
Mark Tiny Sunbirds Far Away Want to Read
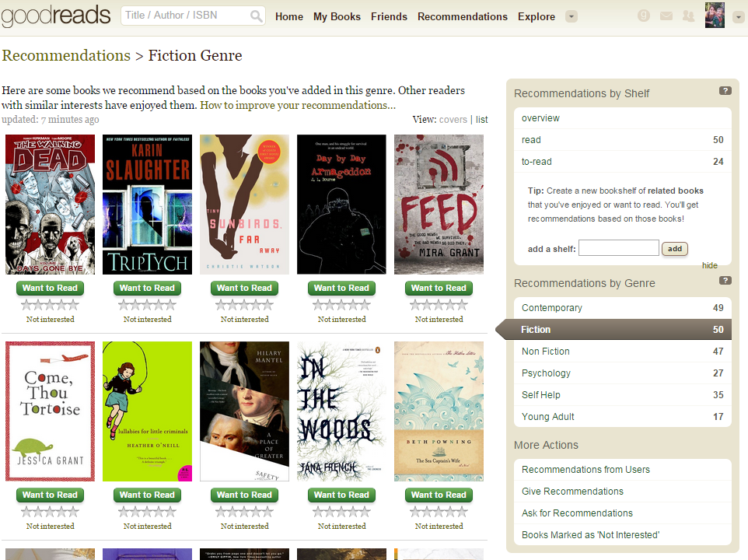pyautogui.click(x=244, y=288)
